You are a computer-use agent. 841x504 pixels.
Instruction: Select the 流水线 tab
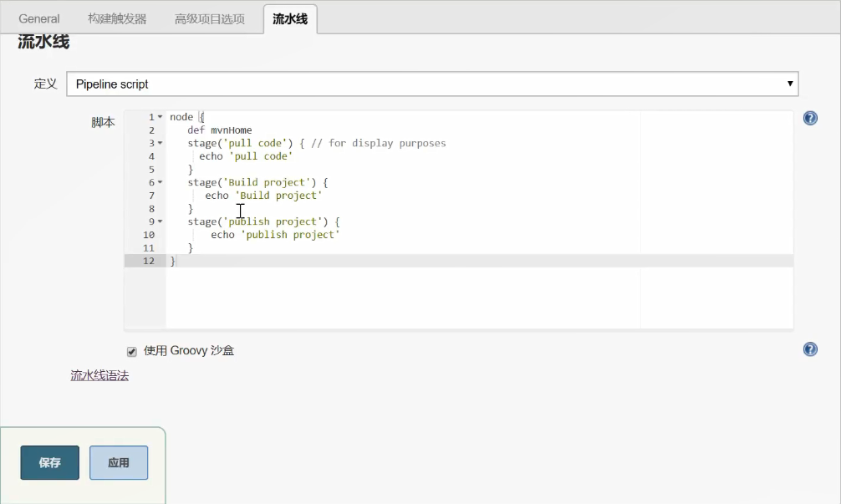(x=290, y=18)
